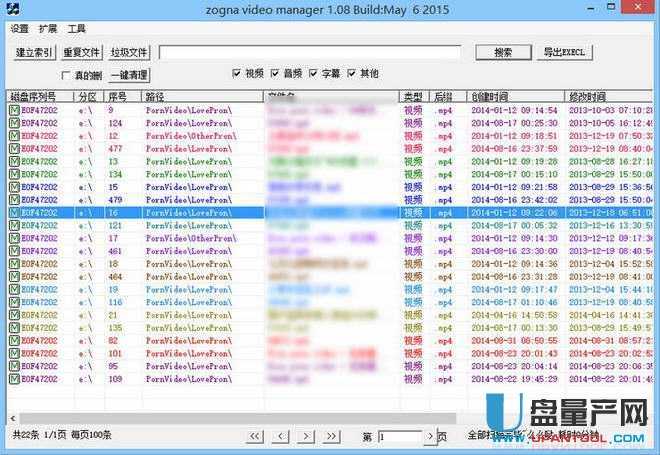This screenshot has width=660, height=455.
Task: Click the file icon of highlighted row 16
Action: [x=14, y=213]
